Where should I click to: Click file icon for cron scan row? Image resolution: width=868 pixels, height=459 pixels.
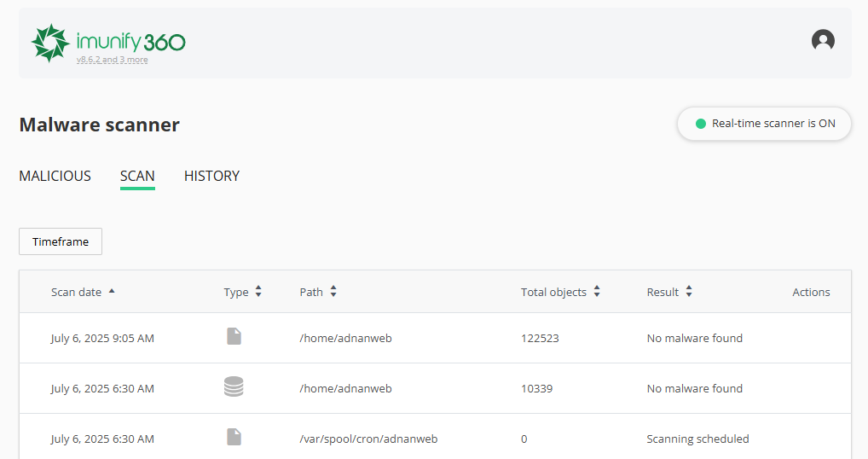coord(234,438)
